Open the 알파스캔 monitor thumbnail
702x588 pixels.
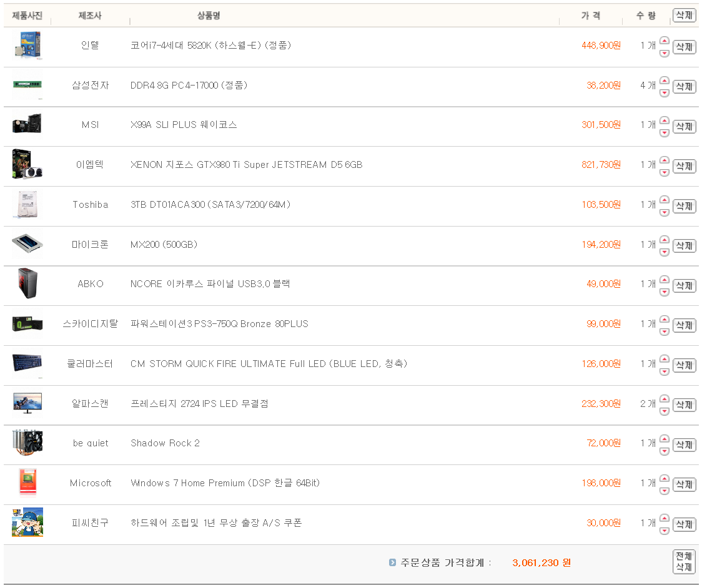(27, 403)
